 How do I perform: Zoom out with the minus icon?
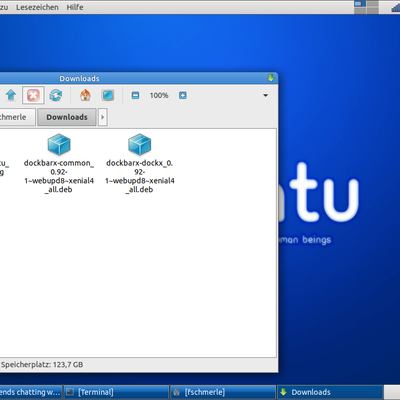[x=135, y=96]
